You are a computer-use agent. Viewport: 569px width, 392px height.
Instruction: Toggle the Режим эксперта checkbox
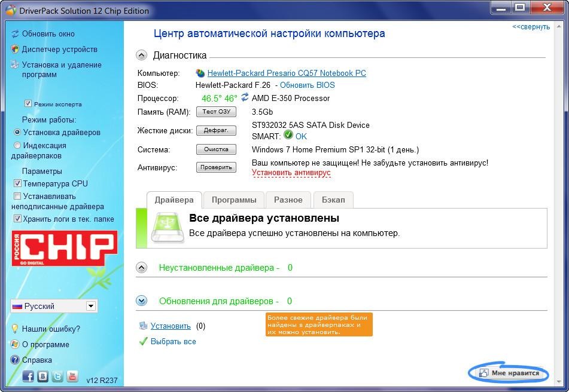28,103
